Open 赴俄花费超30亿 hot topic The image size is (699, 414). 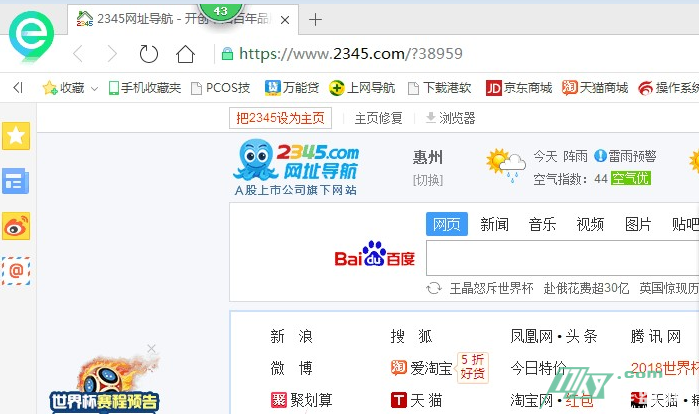586,288
